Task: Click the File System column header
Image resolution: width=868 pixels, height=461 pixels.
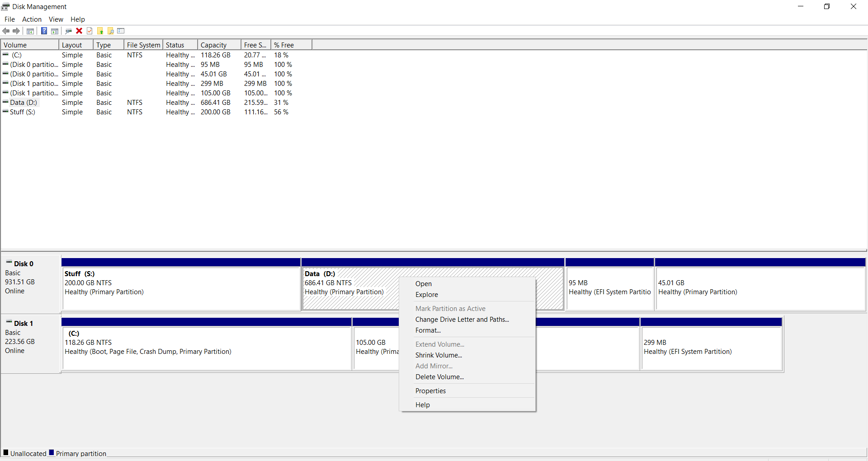Action: pyautogui.click(x=143, y=45)
